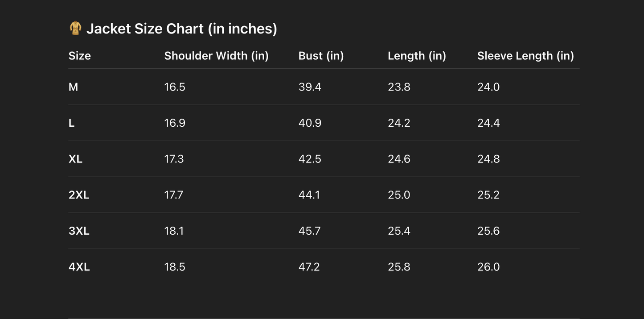Select the 40.9 bust measurement cell
The width and height of the screenshot is (644, 319).
tap(310, 123)
